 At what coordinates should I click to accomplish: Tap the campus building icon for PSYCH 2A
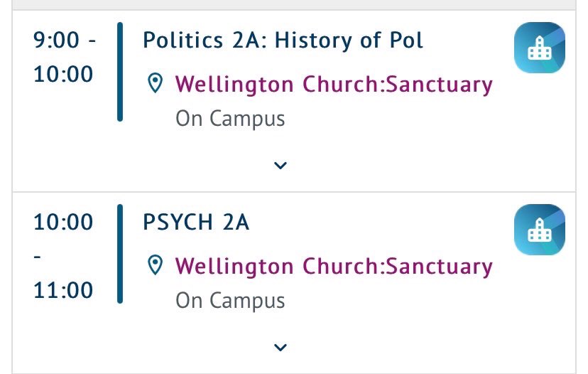(x=539, y=230)
